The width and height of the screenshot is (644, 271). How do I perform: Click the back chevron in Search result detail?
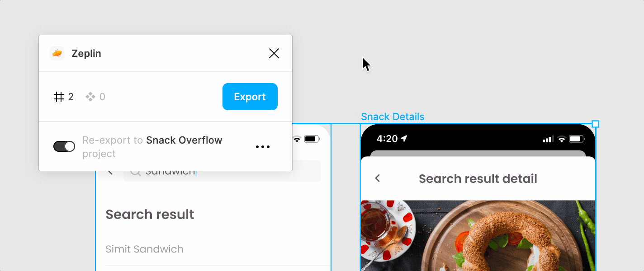(x=378, y=178)
